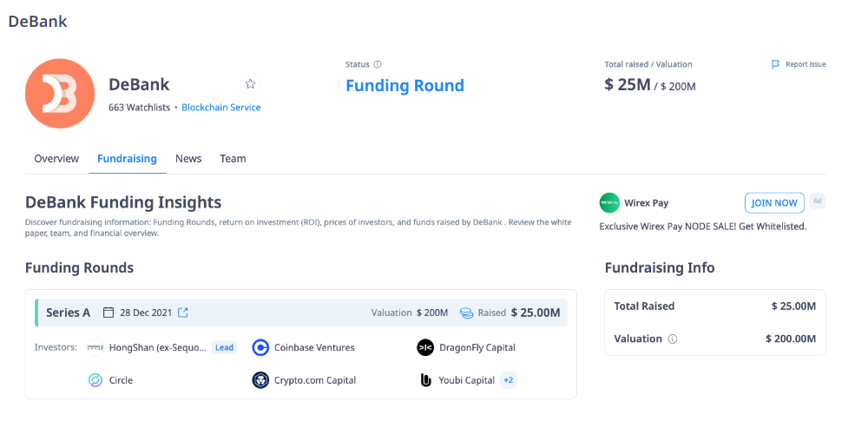868x428 pixels.
Task: Click the DeBank Funding Insights heading
Action: (x=123, y=202)
